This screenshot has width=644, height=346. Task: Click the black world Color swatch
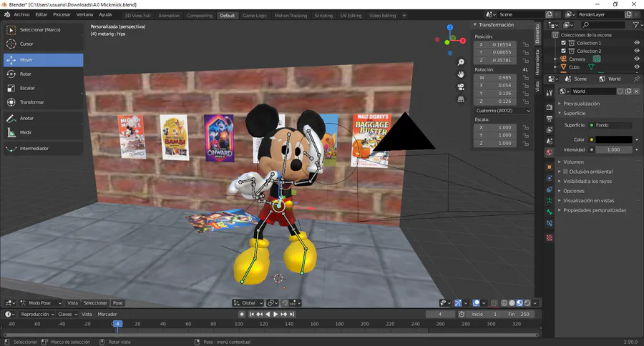tap(614, 139)
